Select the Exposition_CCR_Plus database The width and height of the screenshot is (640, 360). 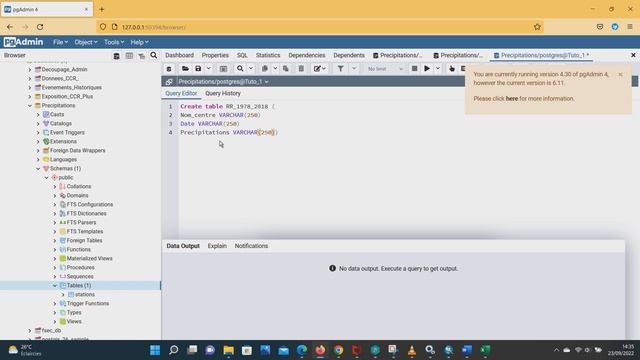pos(67,96)
